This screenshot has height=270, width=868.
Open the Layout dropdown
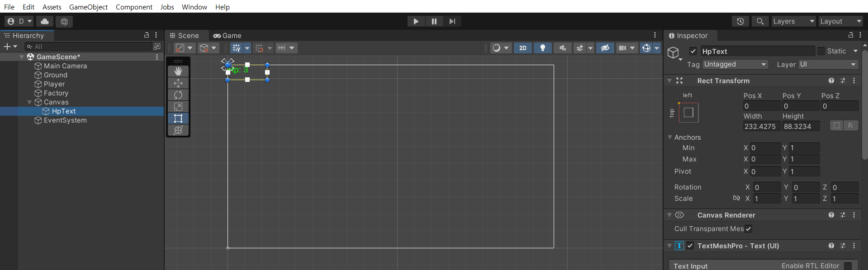point(841,21)
